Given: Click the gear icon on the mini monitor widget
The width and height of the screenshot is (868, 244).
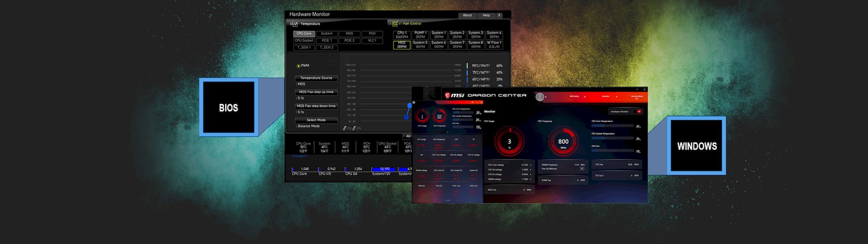Looking at the screenshot, I should tap(414, 102).
